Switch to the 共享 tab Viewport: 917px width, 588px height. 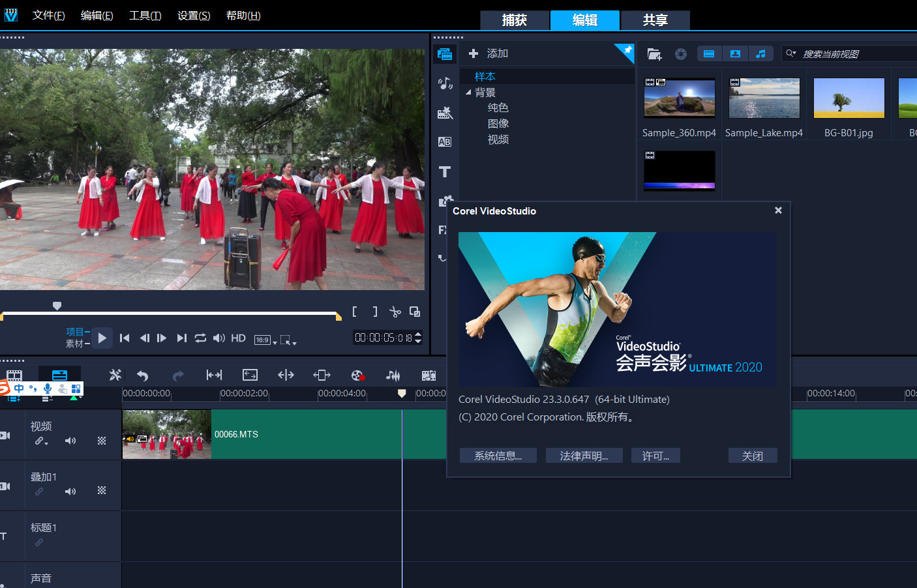tap(655, 20)
